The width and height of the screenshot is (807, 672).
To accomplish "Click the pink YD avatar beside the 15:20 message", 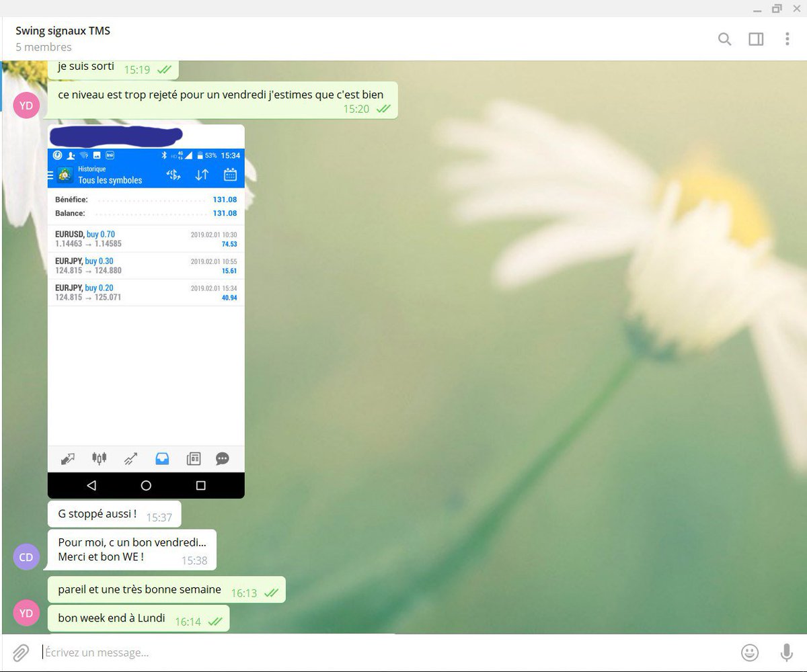I will click(x=26, y=106).
